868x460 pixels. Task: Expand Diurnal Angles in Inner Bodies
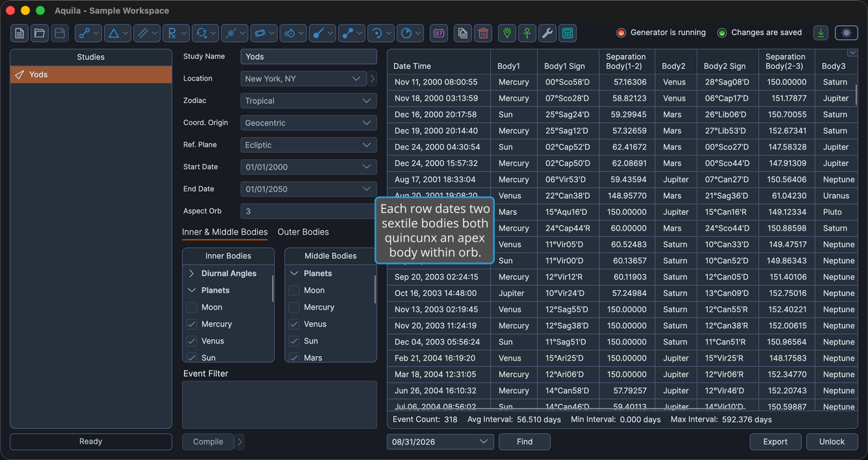pos(191,274)
